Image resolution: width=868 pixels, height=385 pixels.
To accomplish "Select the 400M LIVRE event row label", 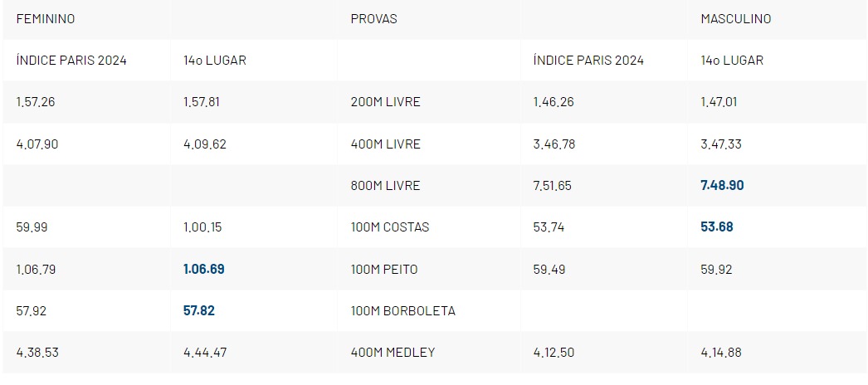I will [385, 144].
